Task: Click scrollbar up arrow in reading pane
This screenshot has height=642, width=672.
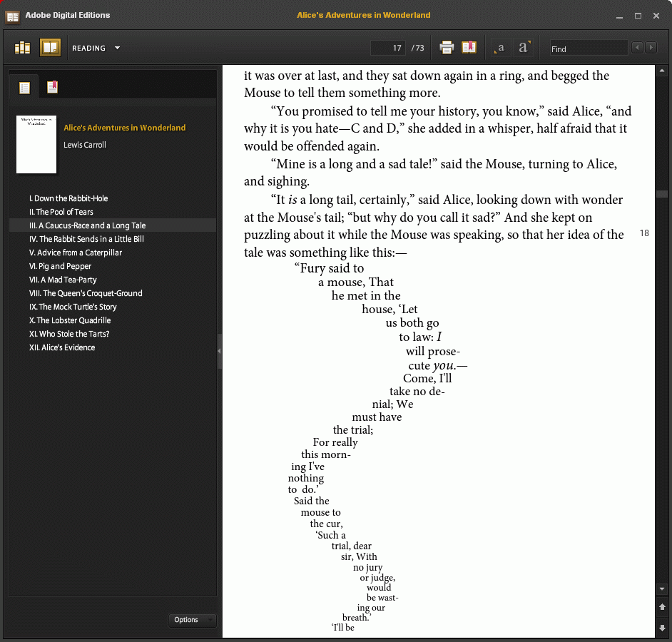Action: [x=662, y=71]
